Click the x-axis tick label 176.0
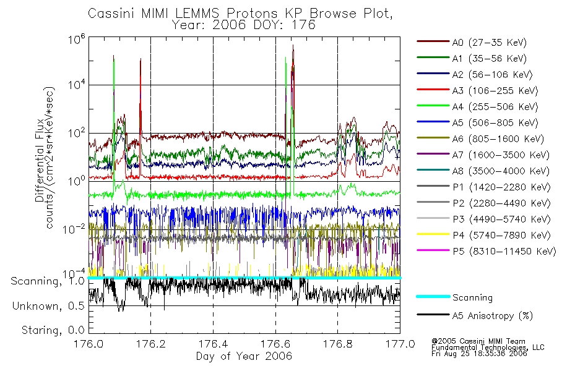 click(89, 344)
